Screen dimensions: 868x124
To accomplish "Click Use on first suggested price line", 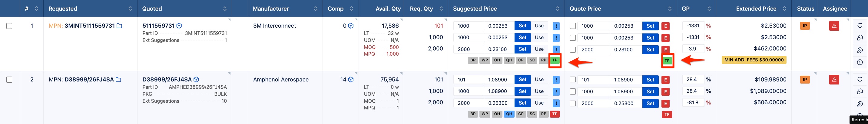I will pos(539,26).
